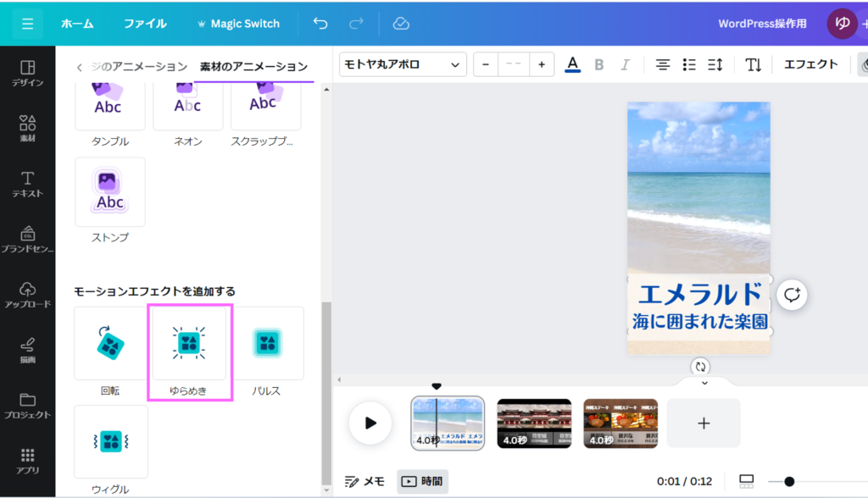The height and width of the screenshot is (498, 868).
Task: Open the アップロード uploads panel
Action: 27,294
